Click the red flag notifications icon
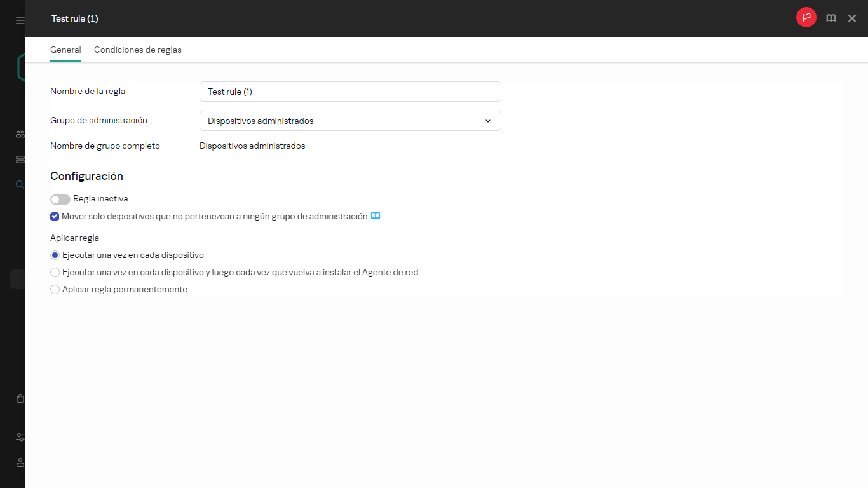 point(806,18)
